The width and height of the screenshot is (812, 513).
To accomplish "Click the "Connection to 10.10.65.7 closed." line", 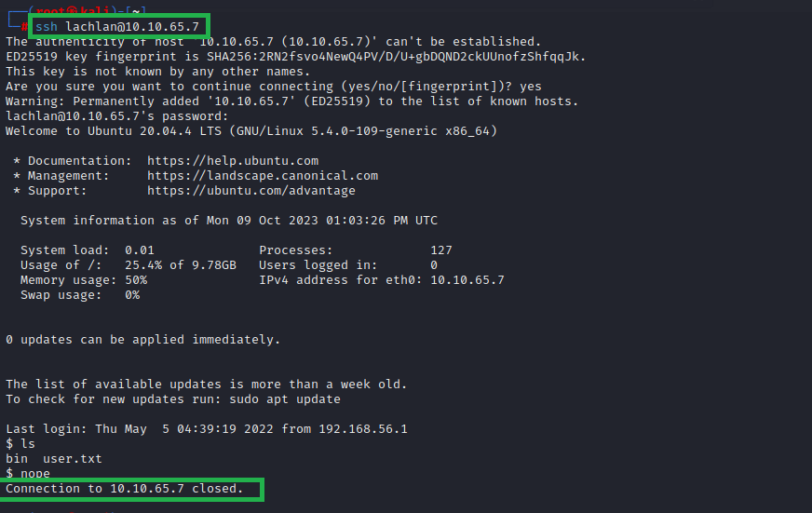I will coord(125,489).
